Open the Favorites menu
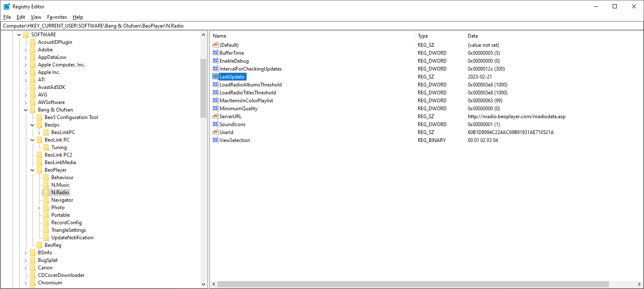This screenshot has width=644, height=289. coord(57,17)
